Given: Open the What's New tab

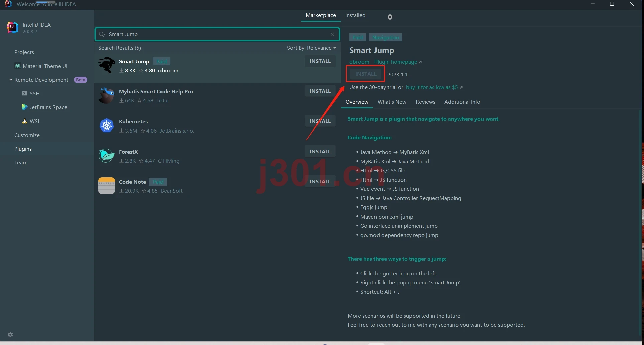Looking at the screenshot, I should pos(392,102).
